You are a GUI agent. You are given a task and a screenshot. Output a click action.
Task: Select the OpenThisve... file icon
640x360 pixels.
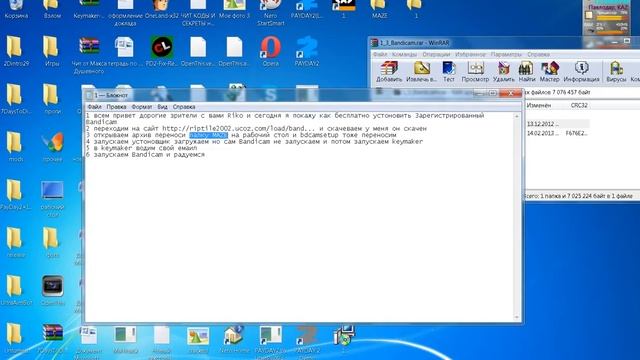198,51
